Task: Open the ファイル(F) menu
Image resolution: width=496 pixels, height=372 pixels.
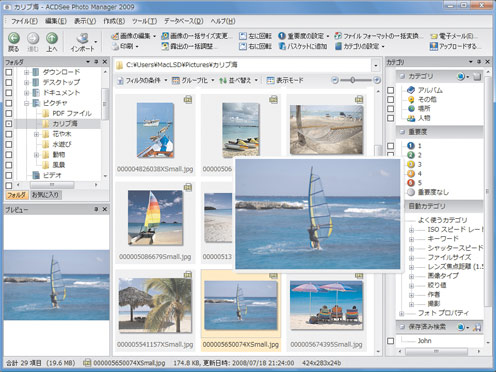Action: (24, 21)
